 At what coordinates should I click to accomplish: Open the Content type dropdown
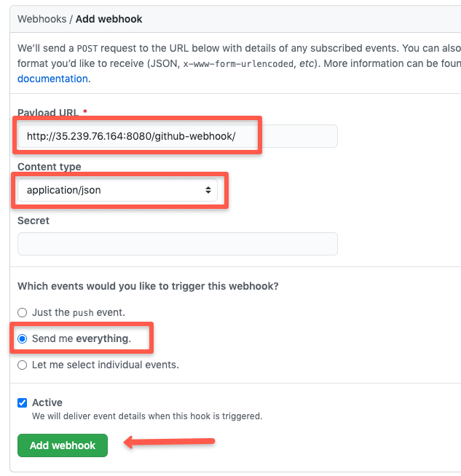(118, 190)
